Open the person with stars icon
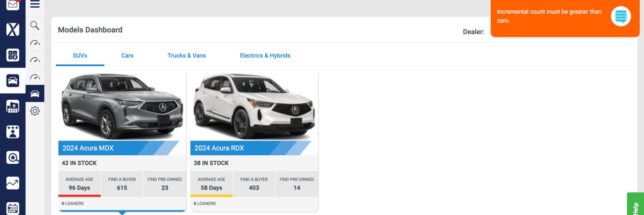 coord(13,132)
